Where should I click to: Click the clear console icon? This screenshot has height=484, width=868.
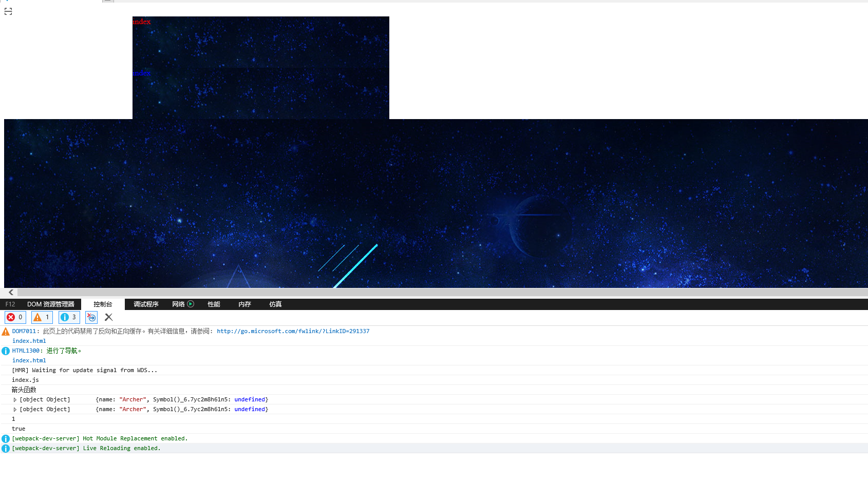108,317
